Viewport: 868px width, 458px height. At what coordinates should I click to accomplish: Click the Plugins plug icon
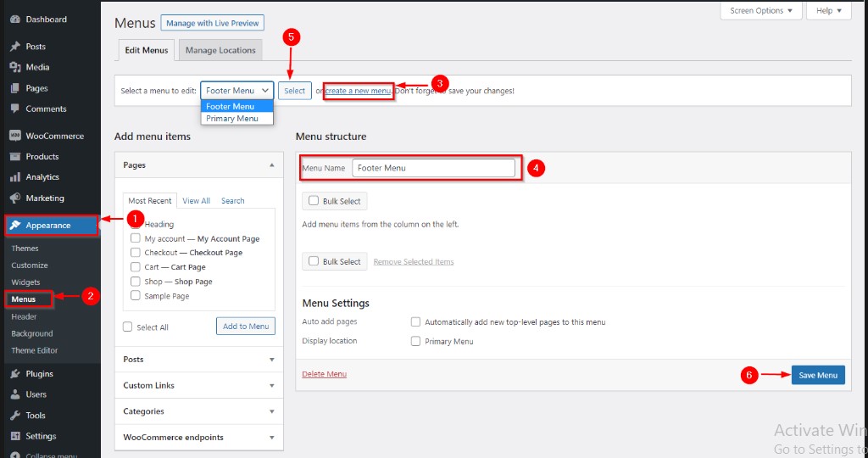click(x=15, y=374)
